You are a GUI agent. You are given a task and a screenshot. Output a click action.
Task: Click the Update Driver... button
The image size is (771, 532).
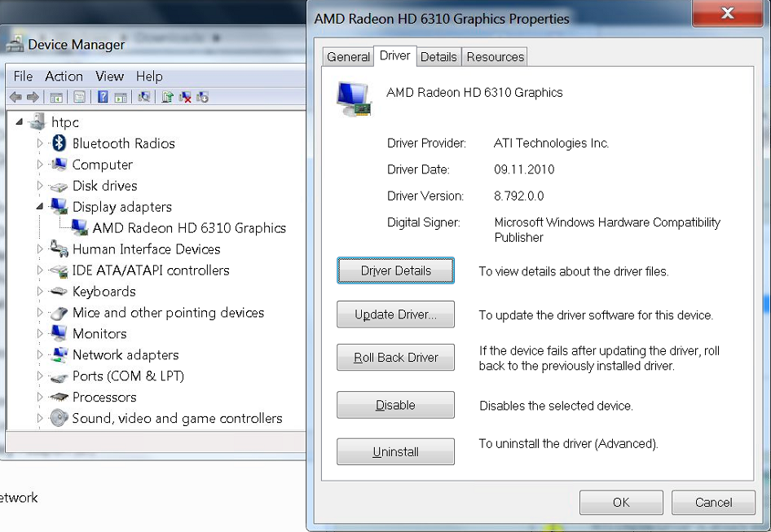395,314
